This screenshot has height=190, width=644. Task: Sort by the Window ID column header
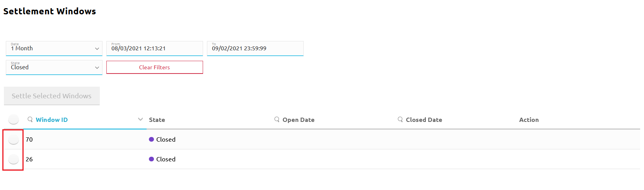52,120
